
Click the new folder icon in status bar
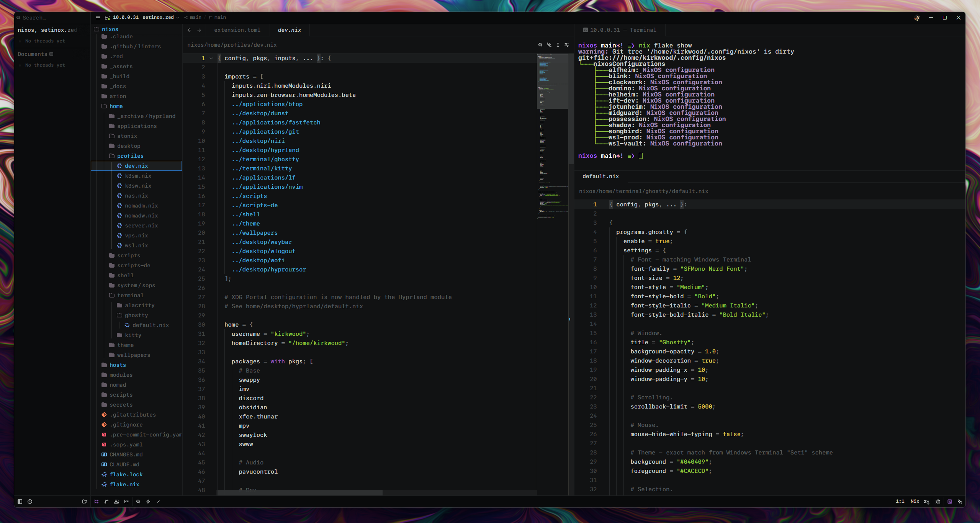85,502
